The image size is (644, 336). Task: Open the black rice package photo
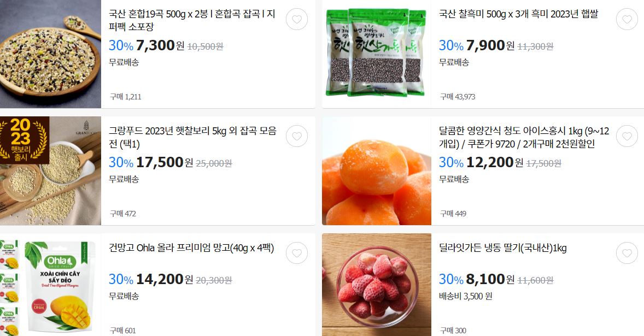point(376,54)
